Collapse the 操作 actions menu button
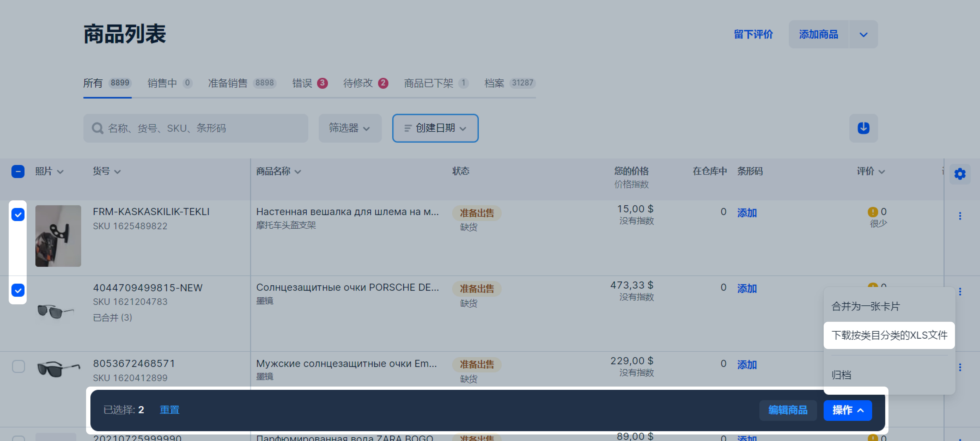980x441 pixels. coord(848,410)
